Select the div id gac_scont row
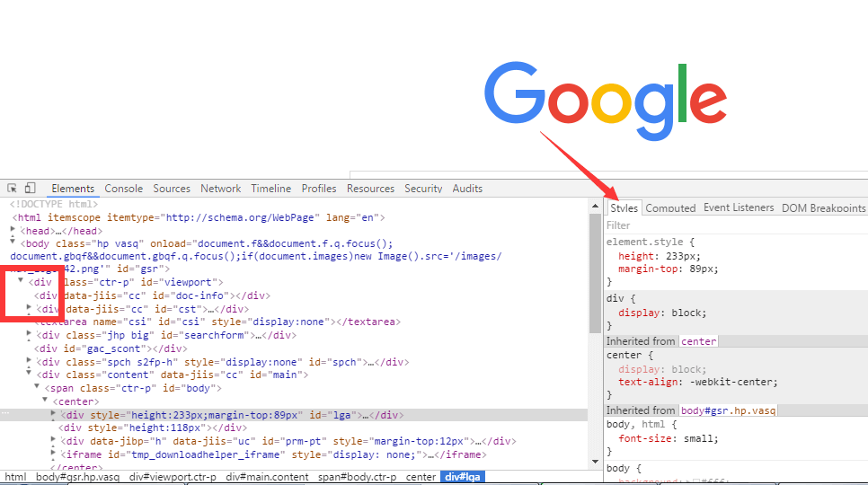Image resolution: width=868 pixels, height=485 pixels. pos(111,348)
